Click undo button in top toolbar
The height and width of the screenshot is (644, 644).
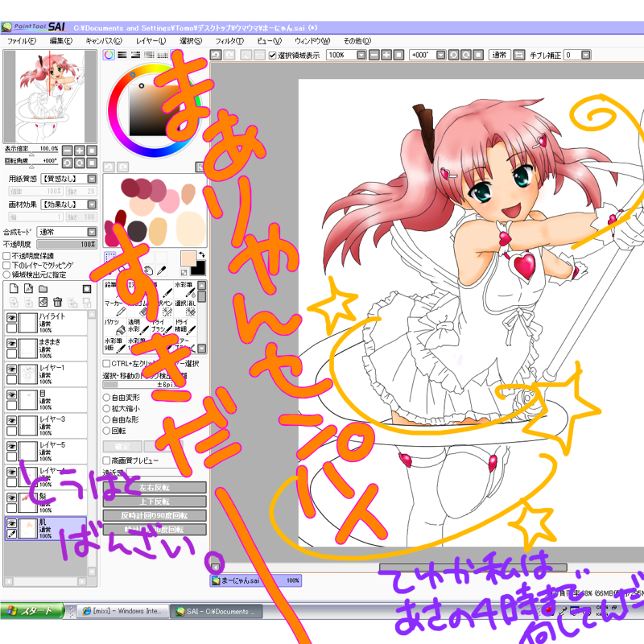pyautogui.click(x=216, y=55)
